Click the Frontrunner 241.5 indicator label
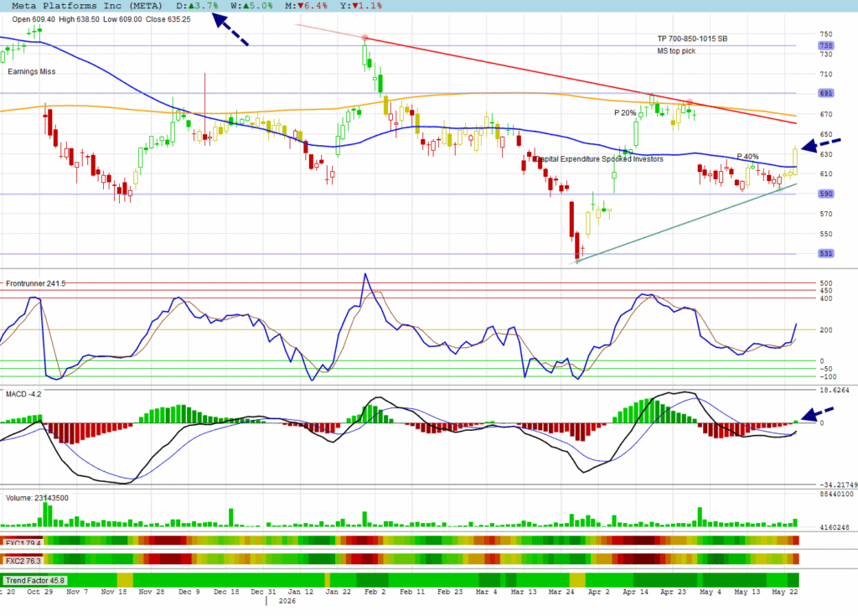The height and width of the screenshot is (616, 858). [x=35, y=283]
